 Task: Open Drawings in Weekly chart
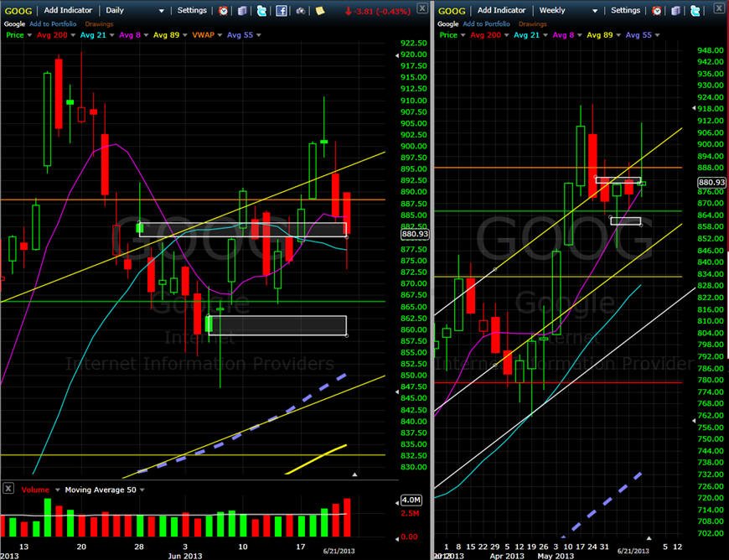click(533, 24)
